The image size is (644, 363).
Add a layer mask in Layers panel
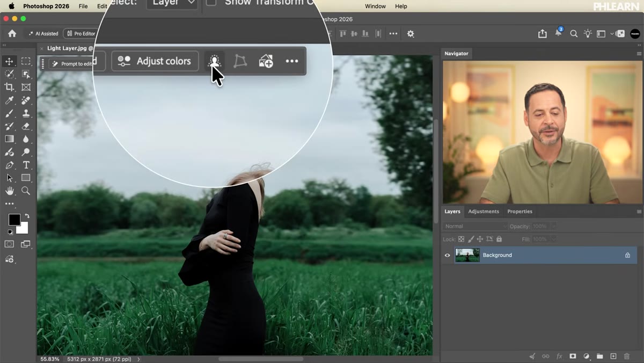pos(573,356)
